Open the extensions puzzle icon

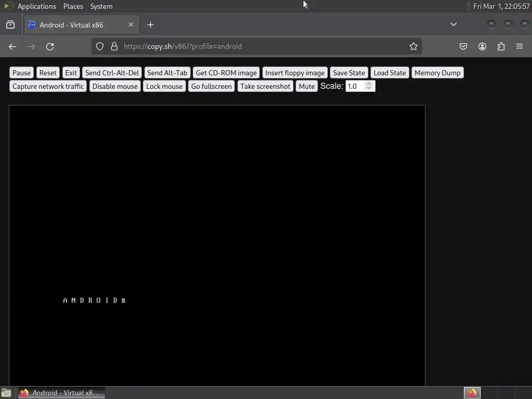[x=501, y=46]
